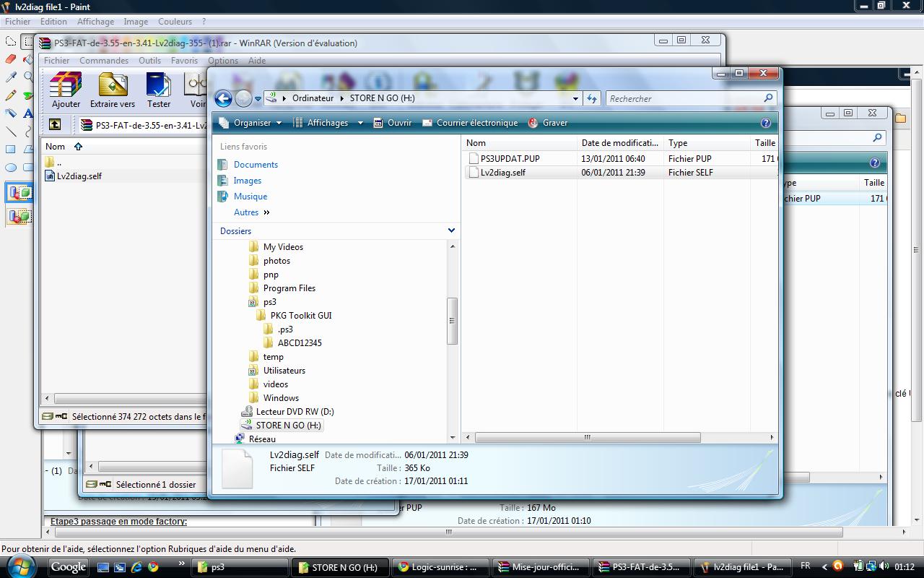The height and width of the screenshot is (578, 924).
Task: Open address bar history dropdown arrow
Action: click(575, 99)
